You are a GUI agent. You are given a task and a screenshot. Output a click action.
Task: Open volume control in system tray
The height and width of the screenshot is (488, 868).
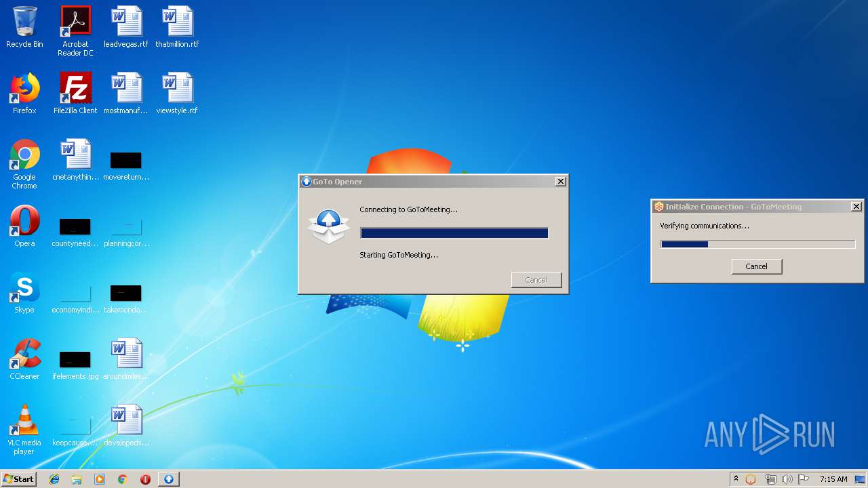coord(787,479)
